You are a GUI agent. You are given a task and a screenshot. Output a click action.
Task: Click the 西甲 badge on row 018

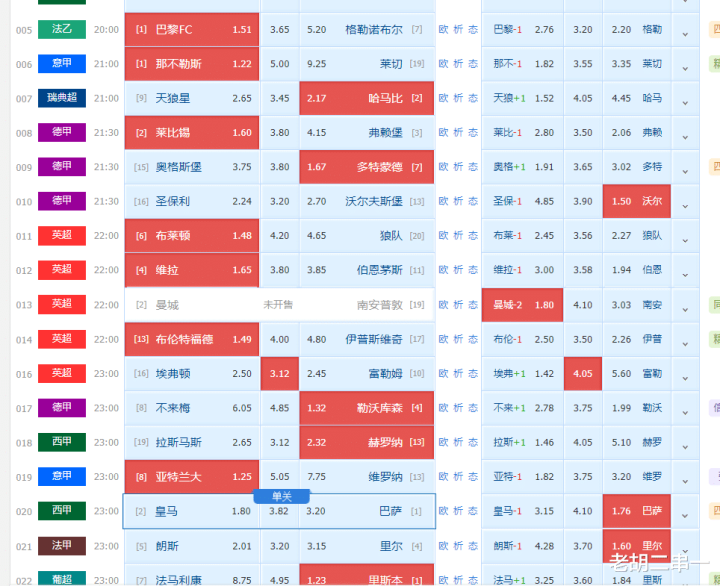coord(62,442)
